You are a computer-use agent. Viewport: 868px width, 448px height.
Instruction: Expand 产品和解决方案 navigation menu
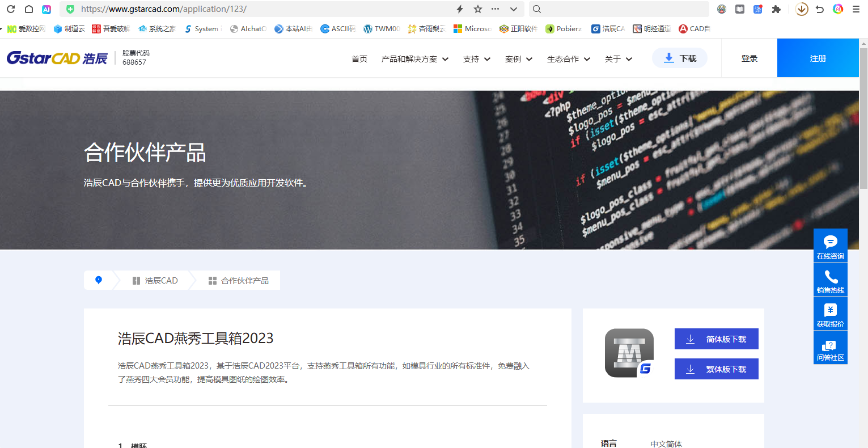[x=415, y=59]
